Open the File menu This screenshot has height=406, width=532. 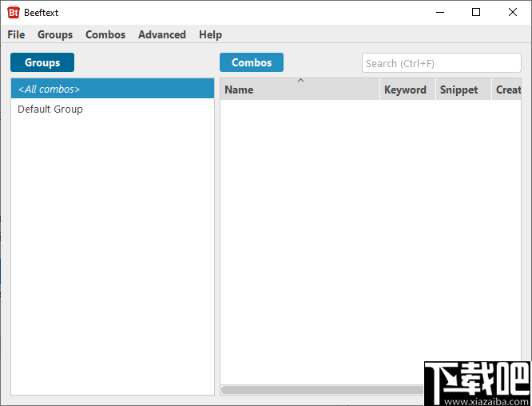coord(16,34)
